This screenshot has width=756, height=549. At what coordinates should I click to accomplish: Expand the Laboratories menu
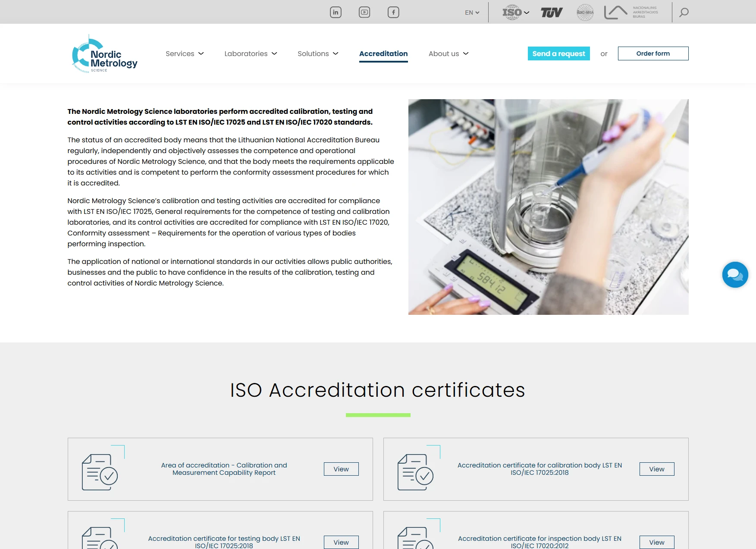(x=251, y=53)
